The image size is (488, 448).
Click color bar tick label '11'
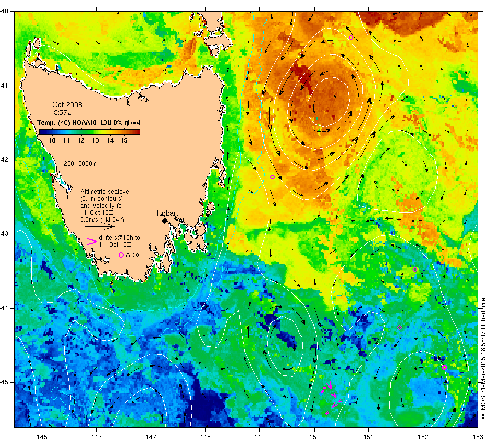(66, 140)
